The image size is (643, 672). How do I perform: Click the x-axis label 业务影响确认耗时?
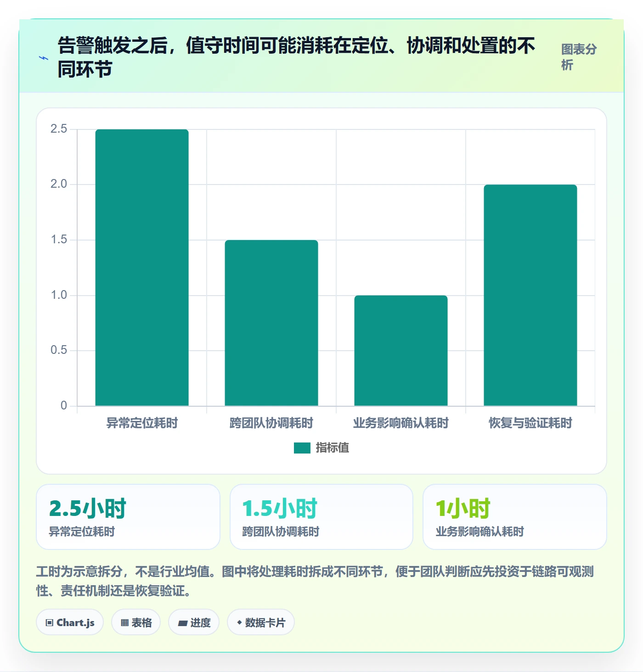(x=401, y=423)
